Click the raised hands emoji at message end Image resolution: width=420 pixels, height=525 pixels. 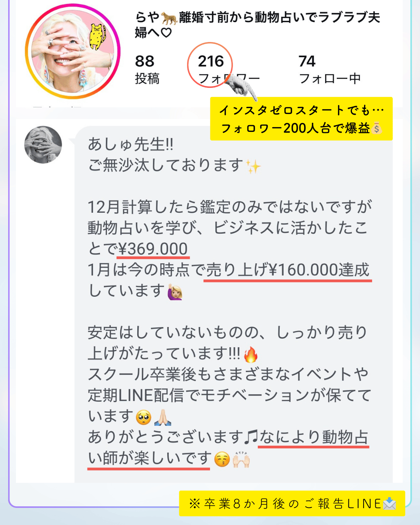point(241,459)
